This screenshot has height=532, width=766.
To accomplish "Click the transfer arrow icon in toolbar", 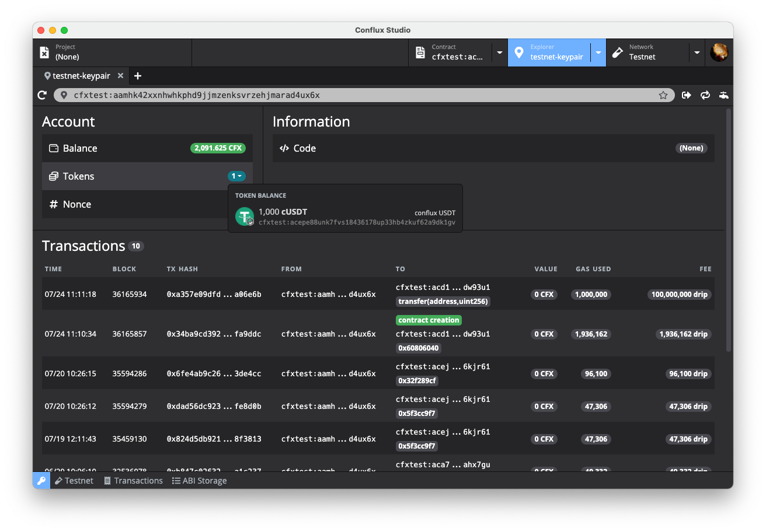I will coord(687,95).
